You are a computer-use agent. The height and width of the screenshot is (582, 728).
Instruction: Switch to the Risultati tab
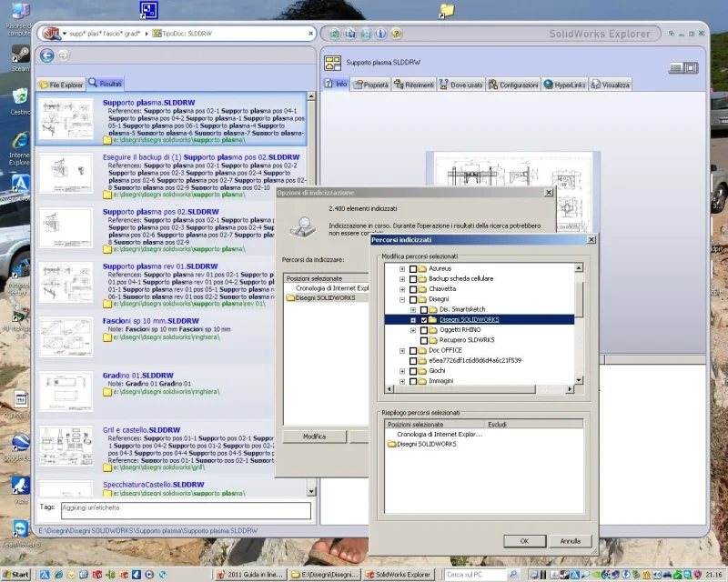point(106,84)
